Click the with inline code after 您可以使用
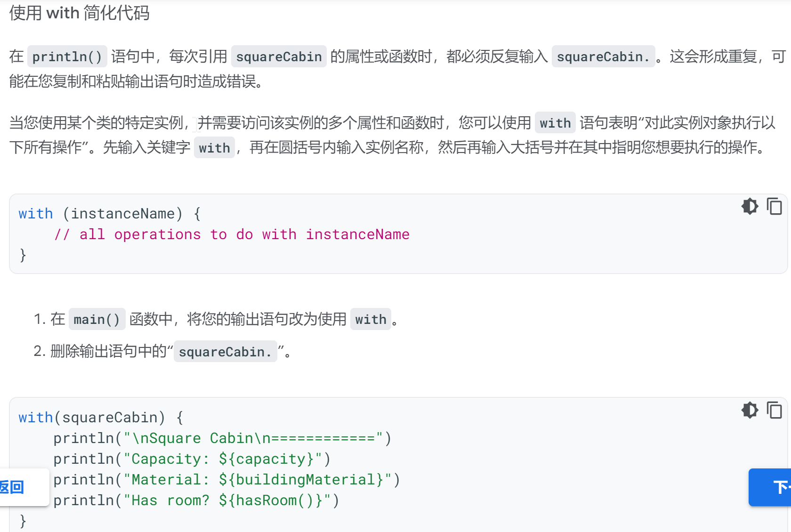Image resolution: width=791 pixels, height=532 pixels. (x=555, y=123)
